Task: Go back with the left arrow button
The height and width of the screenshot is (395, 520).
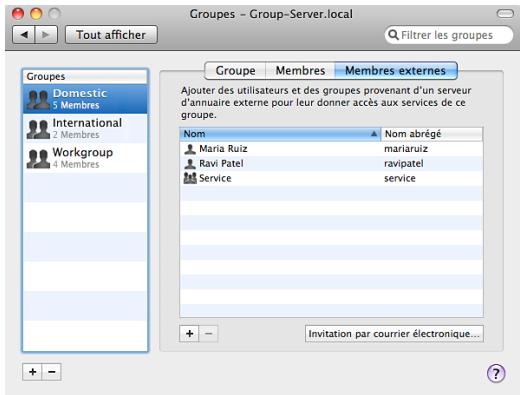Action: click(24, 35)
